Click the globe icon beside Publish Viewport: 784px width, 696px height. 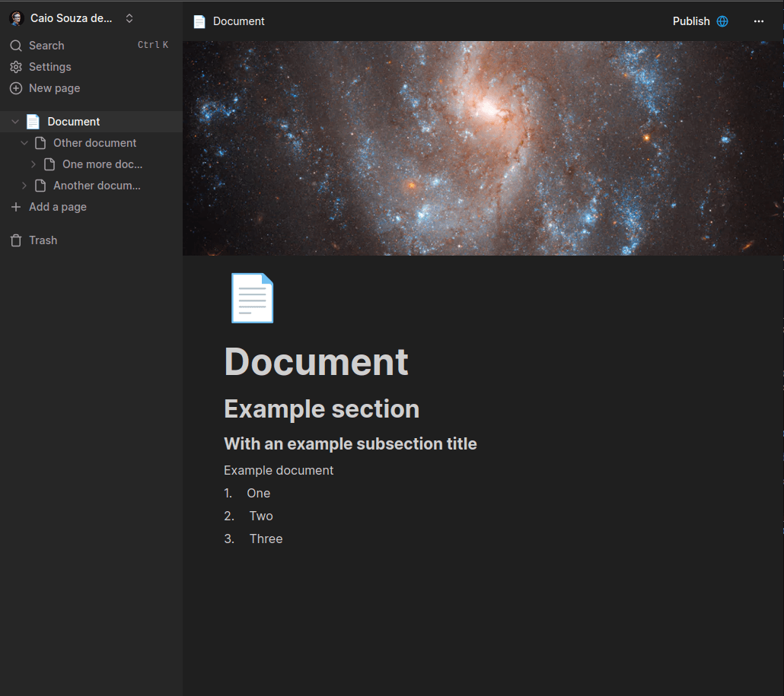pyautogui.click(x=722, y=21)
